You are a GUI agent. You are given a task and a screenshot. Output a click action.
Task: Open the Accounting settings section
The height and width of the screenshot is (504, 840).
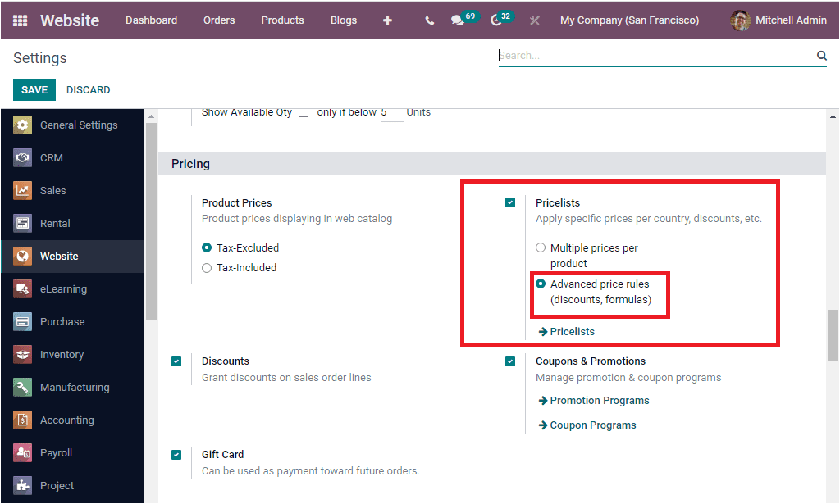coord(70,420)
